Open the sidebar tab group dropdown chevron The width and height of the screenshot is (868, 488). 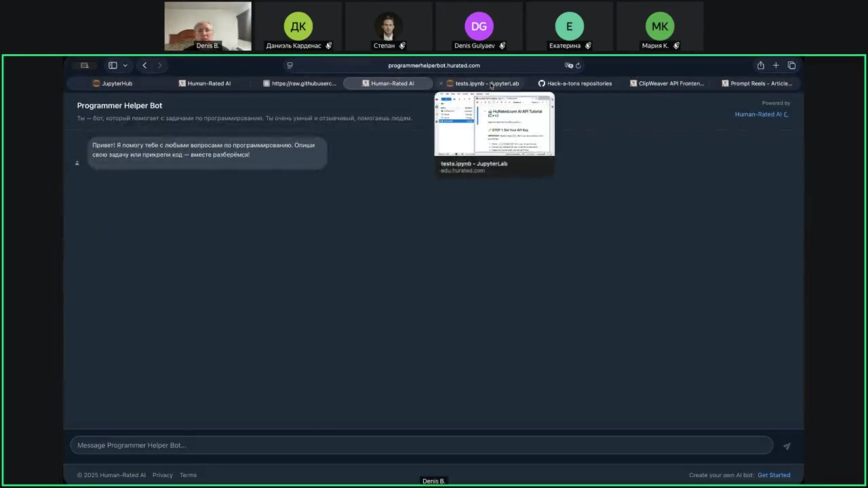click(x=125, y=66)
